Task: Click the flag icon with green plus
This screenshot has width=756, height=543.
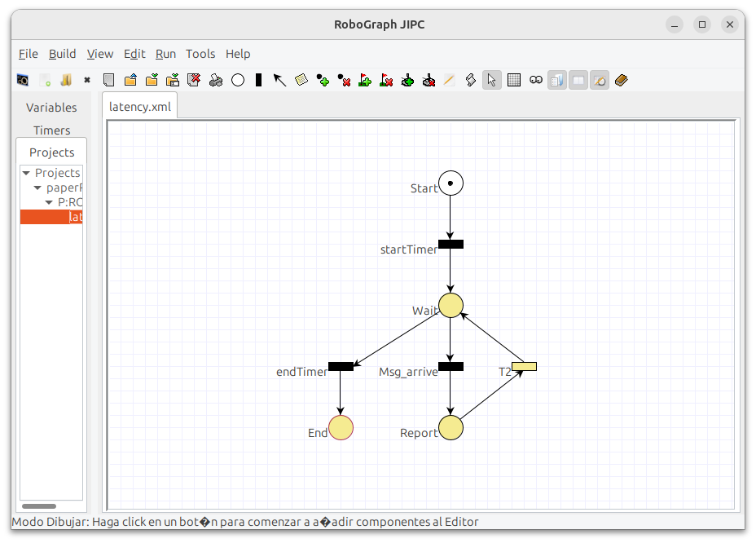Action: pos(365,80)
